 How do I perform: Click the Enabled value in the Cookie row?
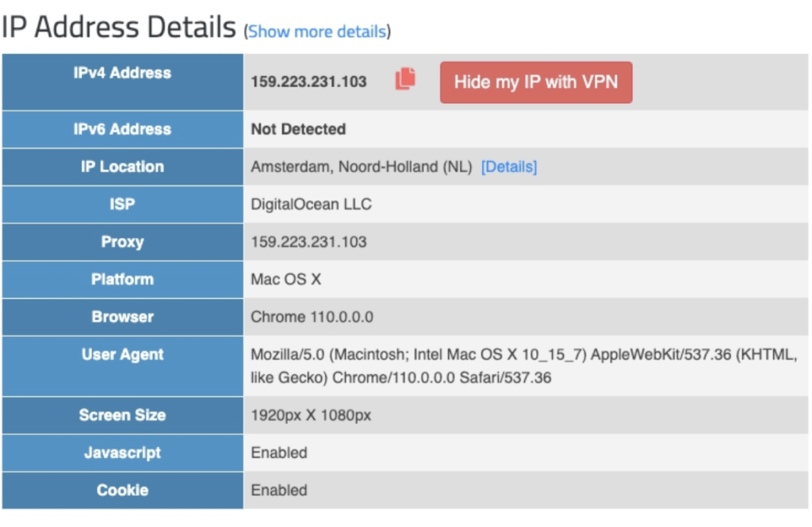click(x=279, y=491)
